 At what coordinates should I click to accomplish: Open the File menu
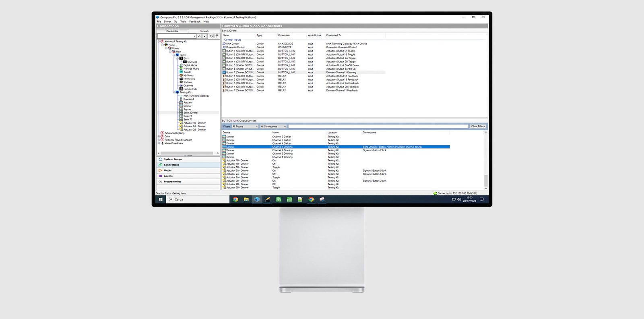point(159,22)
